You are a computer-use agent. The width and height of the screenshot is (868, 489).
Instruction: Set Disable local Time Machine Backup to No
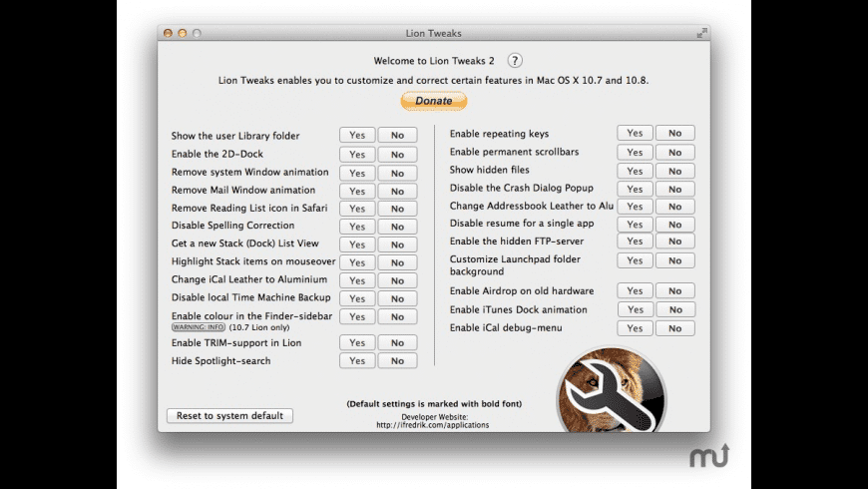point(397,298)
